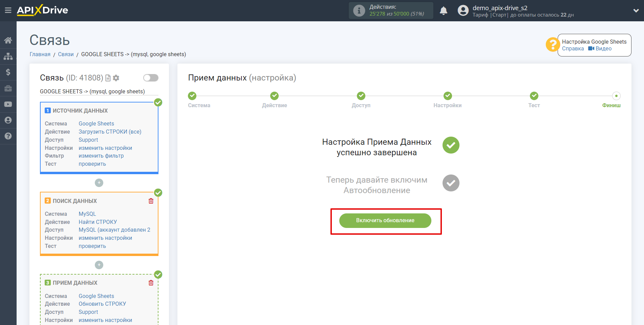Add a block after ПОИСК ДАННЫХ

tap(99, 265)
